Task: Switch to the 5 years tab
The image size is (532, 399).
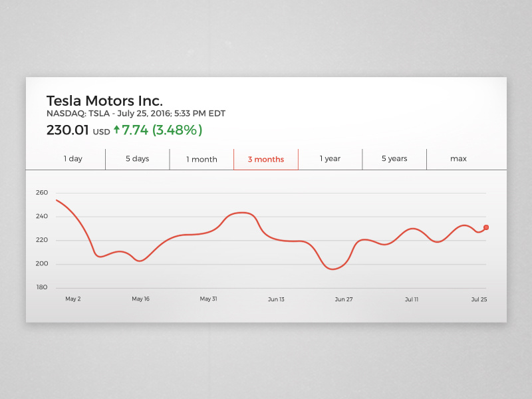Action: click(394, 159)
